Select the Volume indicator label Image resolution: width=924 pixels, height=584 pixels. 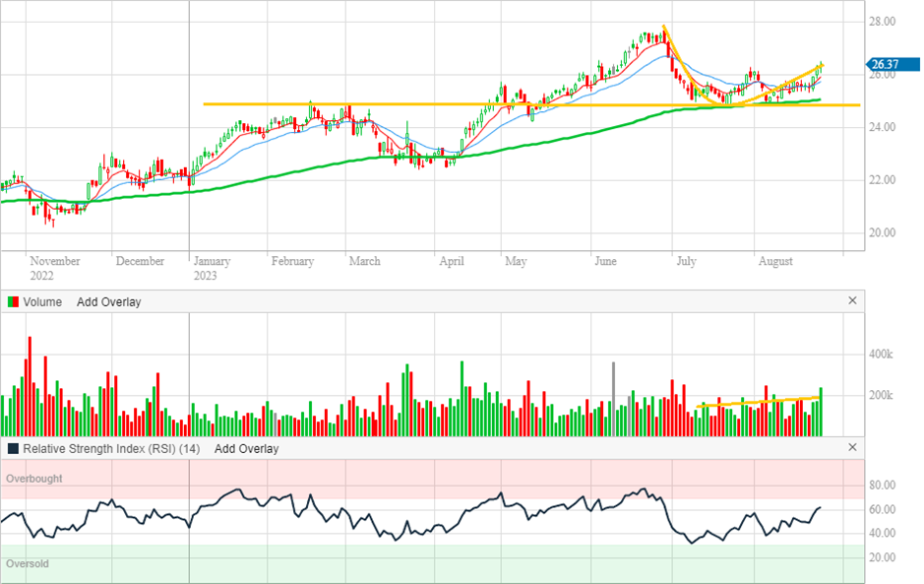42,302
